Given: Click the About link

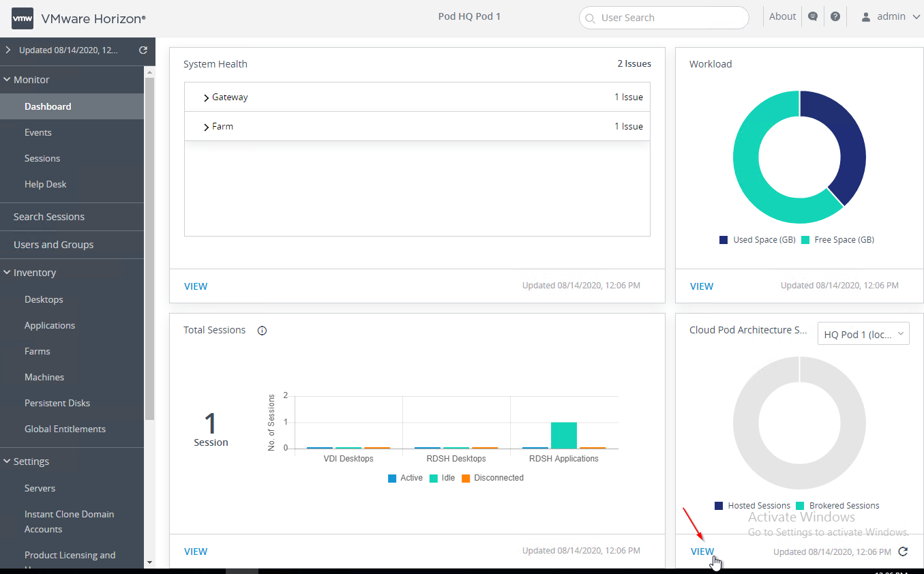Looking at the screenshot, I should point(782,17).
